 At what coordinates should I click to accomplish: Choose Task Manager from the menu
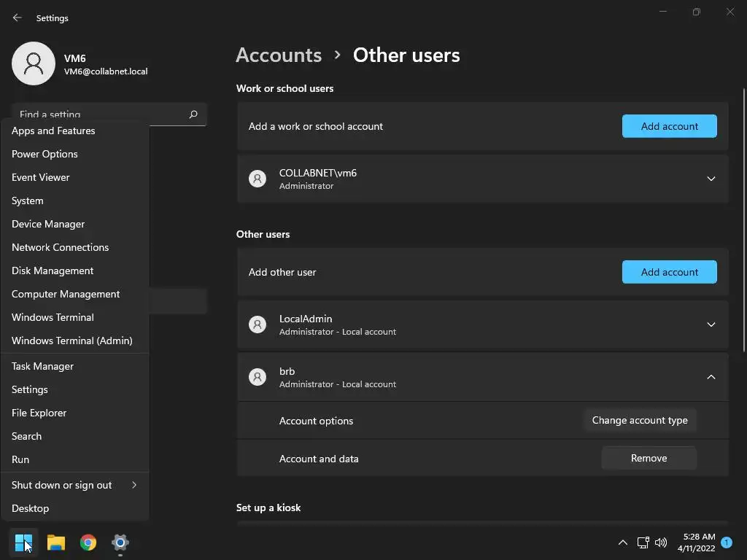coord(42,366)
